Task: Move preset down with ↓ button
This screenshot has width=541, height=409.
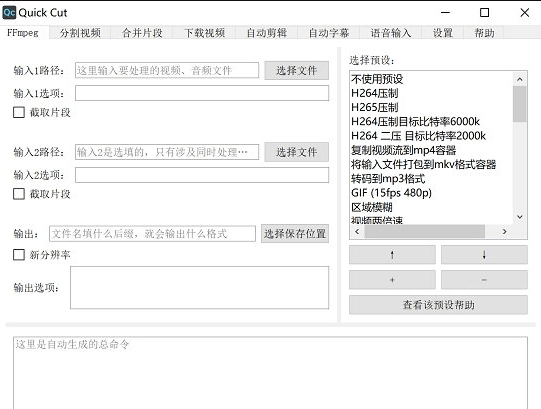Action: coord(484,255)
